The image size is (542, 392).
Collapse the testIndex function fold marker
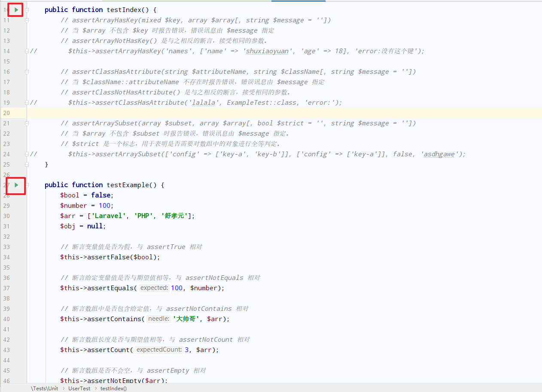tap(27, 9)
